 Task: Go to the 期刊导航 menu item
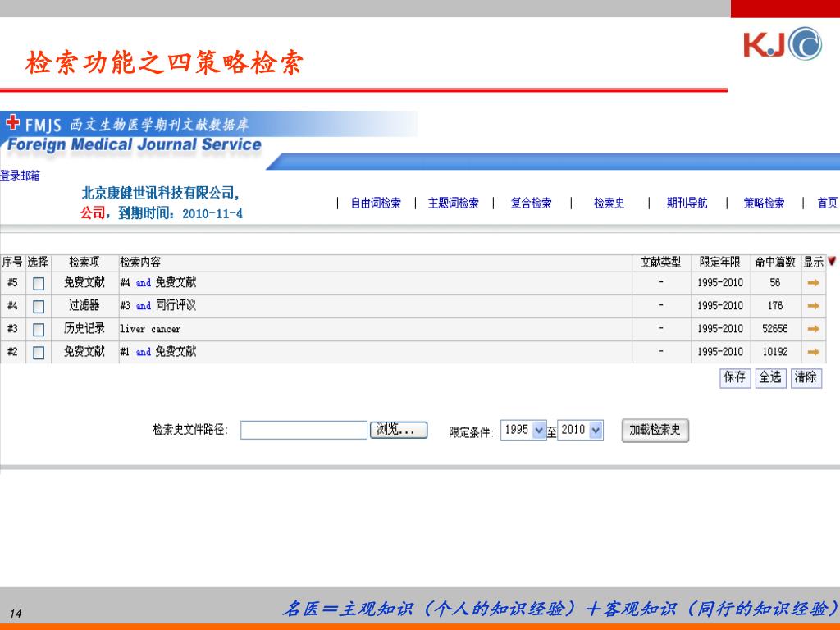[687, 203]
